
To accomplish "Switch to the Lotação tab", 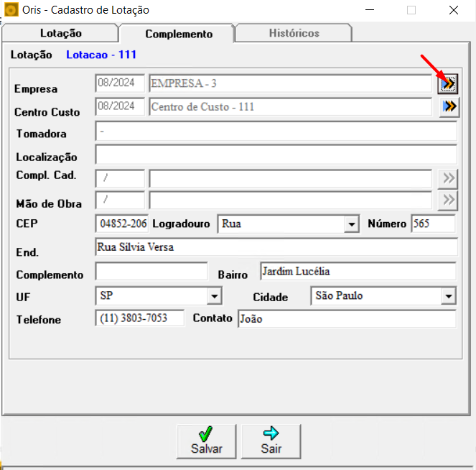I will (x=60, y=33).
